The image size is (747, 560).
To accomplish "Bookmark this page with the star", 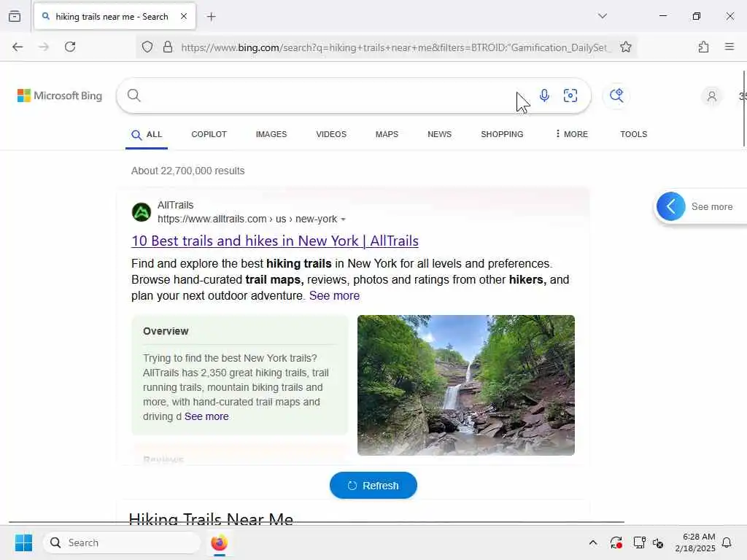I will [625, 47].
